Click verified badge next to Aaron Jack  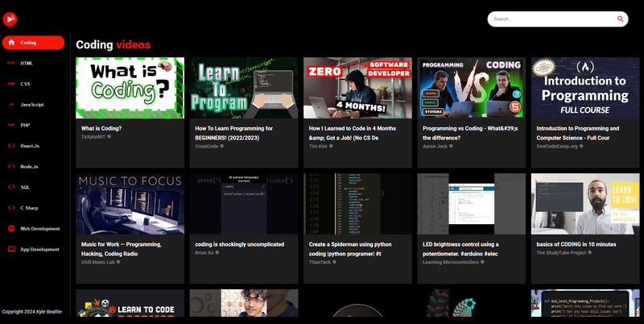coord(451,146)
